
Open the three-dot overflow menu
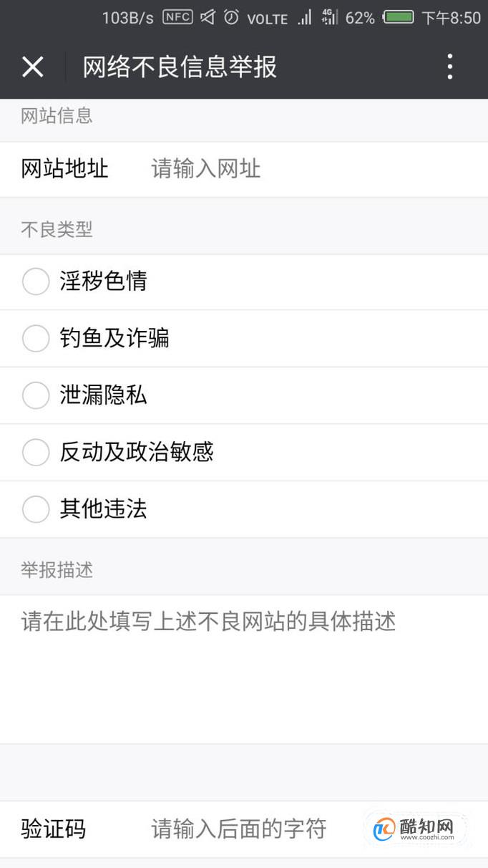[x=449, y=67]
